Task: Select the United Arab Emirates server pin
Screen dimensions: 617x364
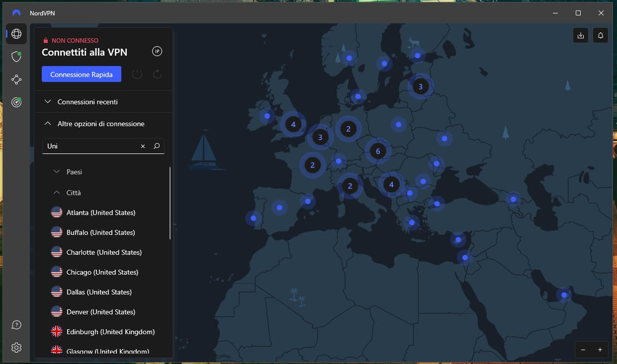Action: (x=564, y=295)
